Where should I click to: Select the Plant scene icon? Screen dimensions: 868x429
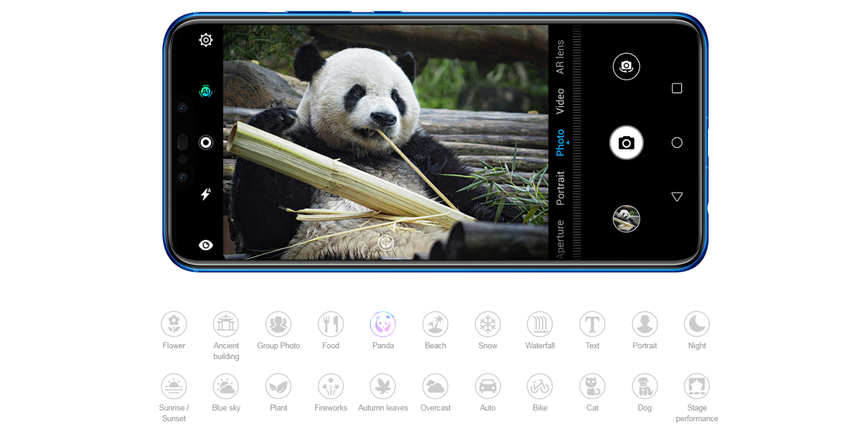tap(278, 386)
